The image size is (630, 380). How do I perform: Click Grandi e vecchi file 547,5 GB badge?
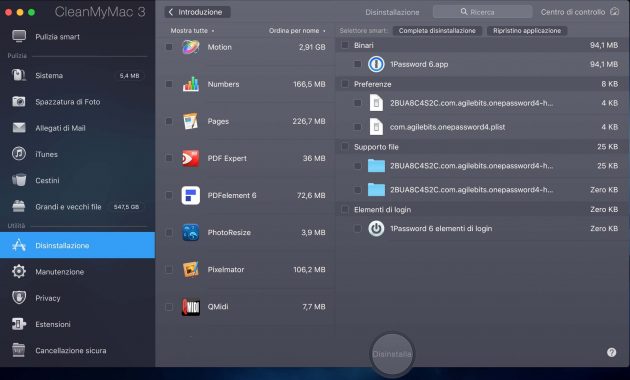(x=126, y=207)
